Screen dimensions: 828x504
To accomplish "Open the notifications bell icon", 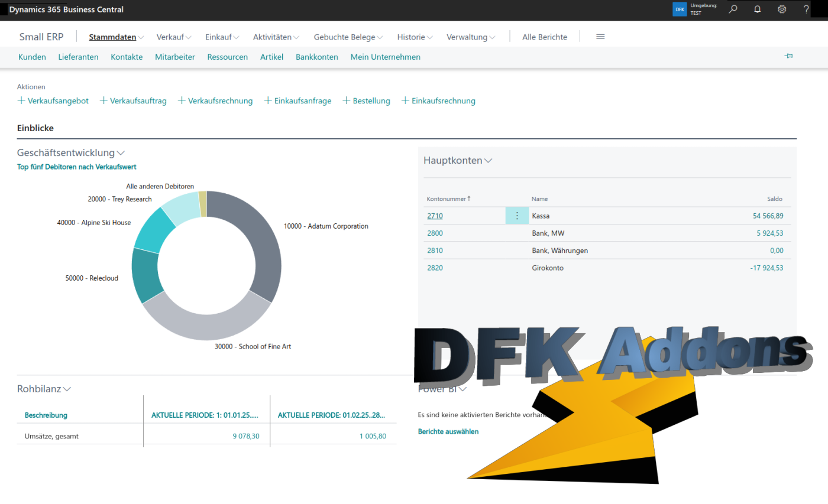I will [x=758, y=9].
